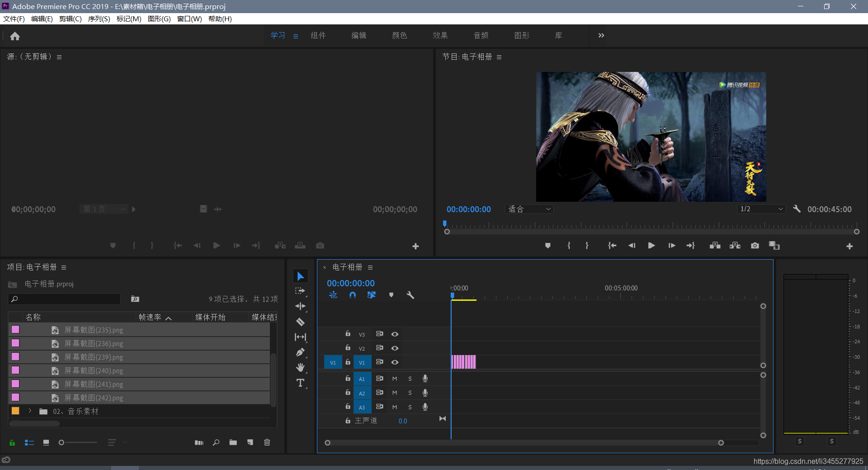The width and height of the screenshot is (868, 470).
Task: Click Extract button in program monitor
Action: 735,246
